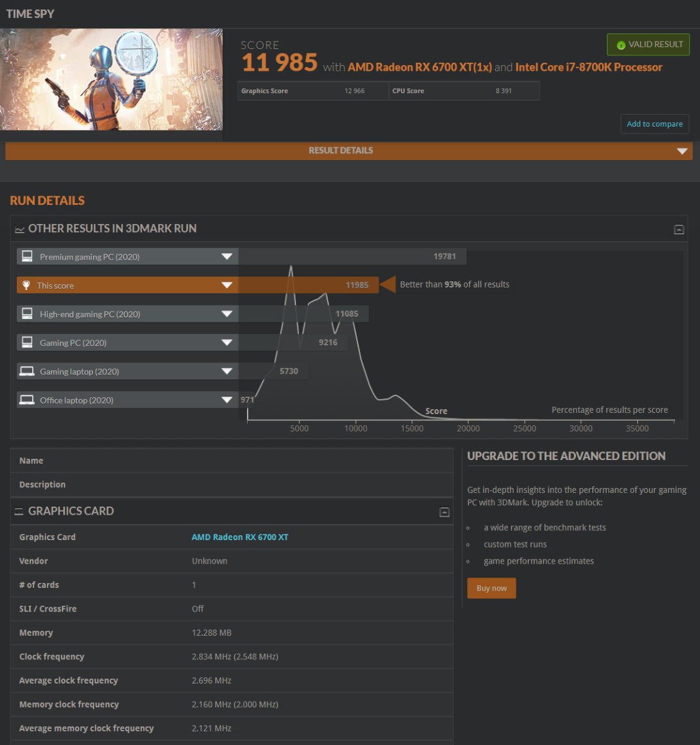Click the Run Details heading
700x745 pixels.
(47, 201)
